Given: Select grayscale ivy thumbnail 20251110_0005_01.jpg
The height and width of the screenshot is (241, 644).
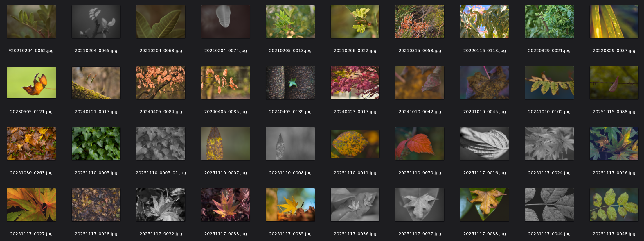Looking at the screenshot, I should coord(161,144).
